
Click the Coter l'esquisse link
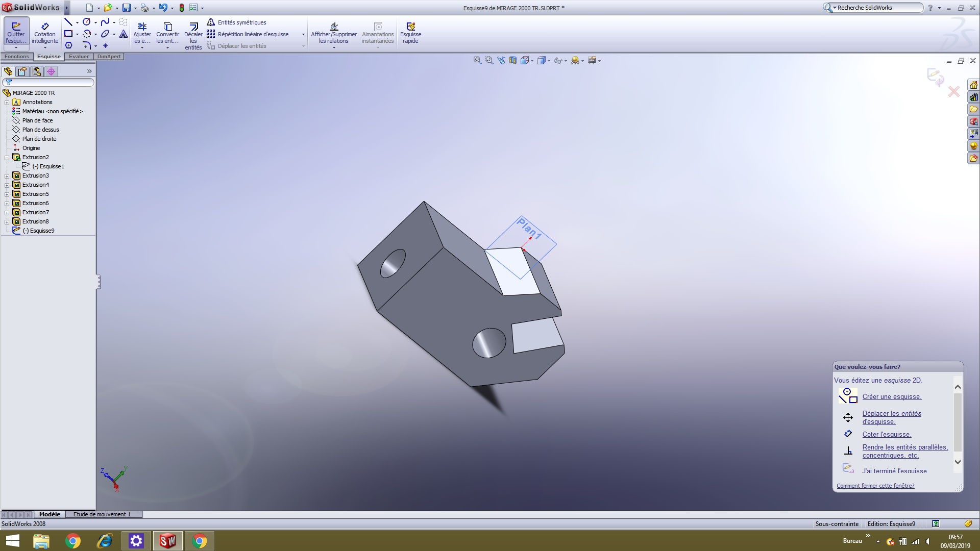tap(887, 434)
